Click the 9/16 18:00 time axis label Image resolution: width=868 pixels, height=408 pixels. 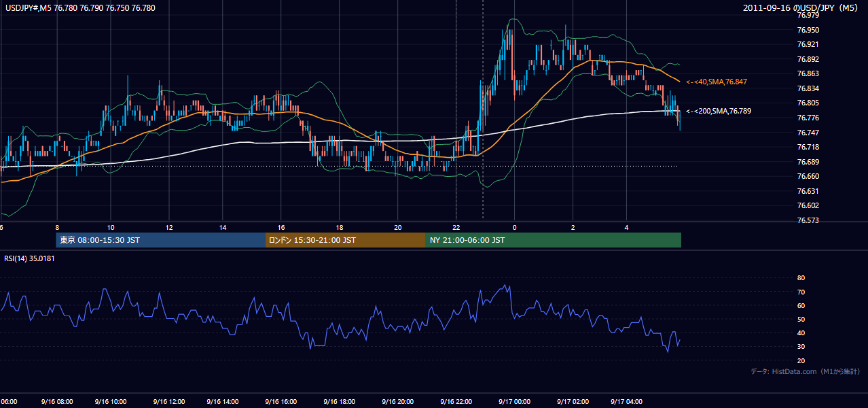coord(340,402)
